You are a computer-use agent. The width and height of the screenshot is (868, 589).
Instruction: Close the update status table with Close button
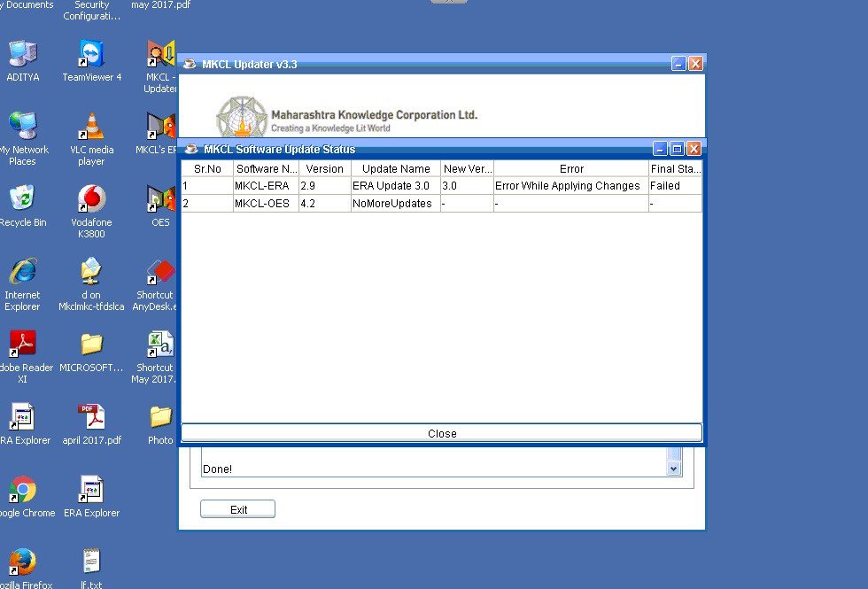tap(442, 433)
